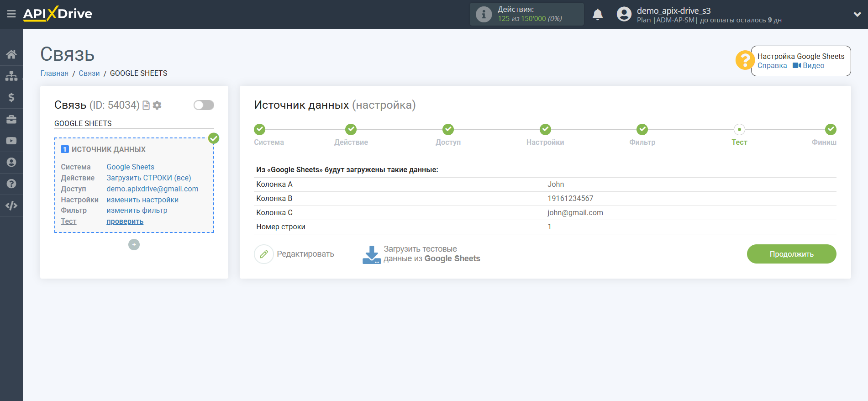Viewport: 868px width, 401px height.
Task: Open the API code sidebar icon
Action: [11, 206]
